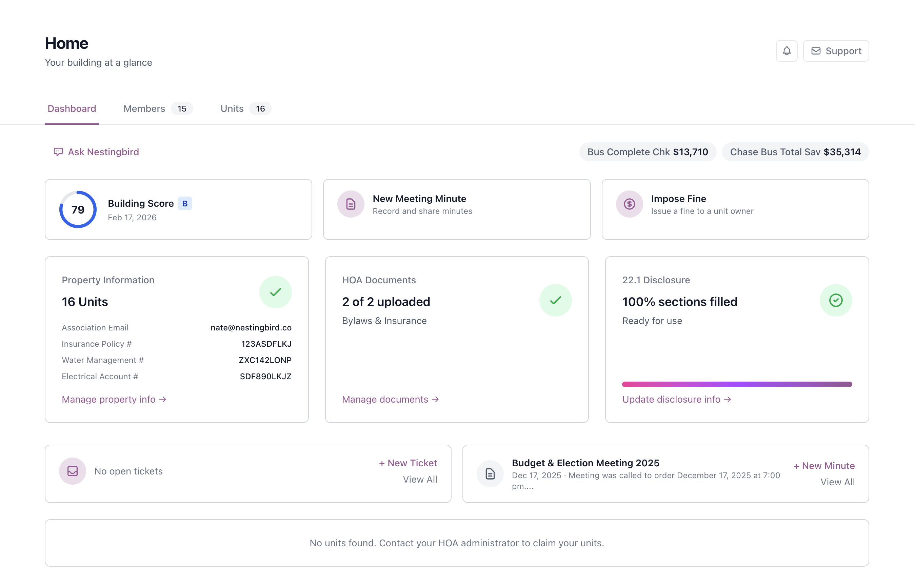Open the Units tab

(x=232, y=108)
